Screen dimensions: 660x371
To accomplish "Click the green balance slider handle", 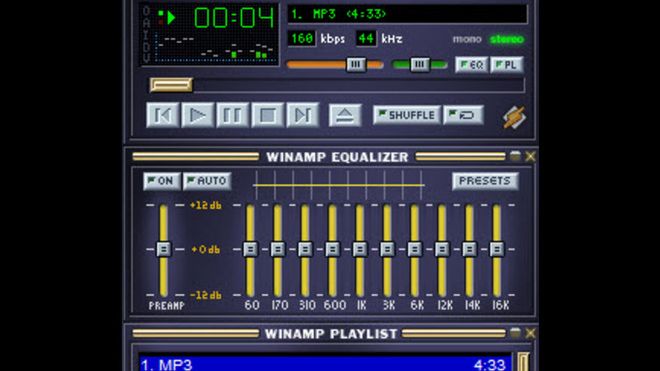I will 420,64.
